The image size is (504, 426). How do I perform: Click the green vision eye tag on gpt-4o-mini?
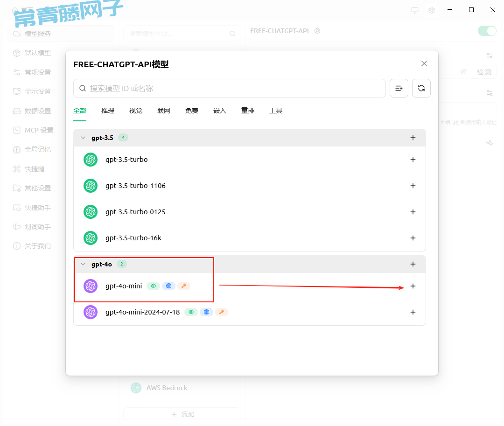(x=154, y=286)
